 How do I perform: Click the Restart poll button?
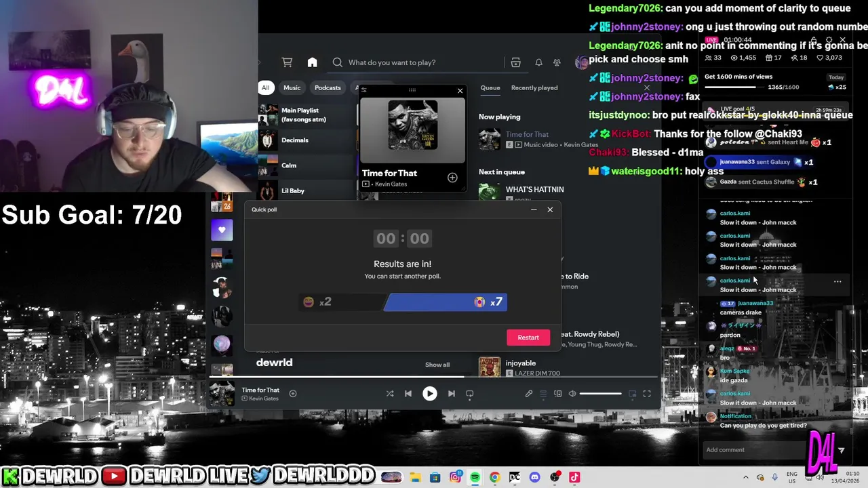(528, 338)
